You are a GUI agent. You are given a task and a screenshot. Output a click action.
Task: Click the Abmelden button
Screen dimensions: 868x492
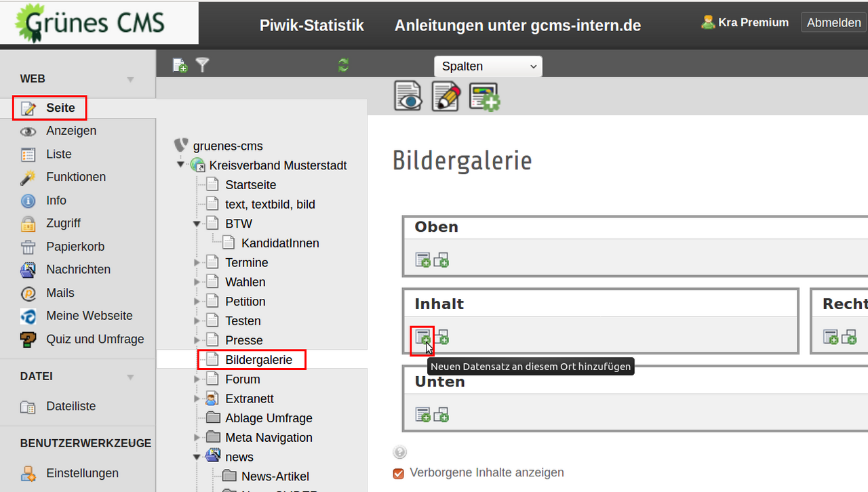833,22
